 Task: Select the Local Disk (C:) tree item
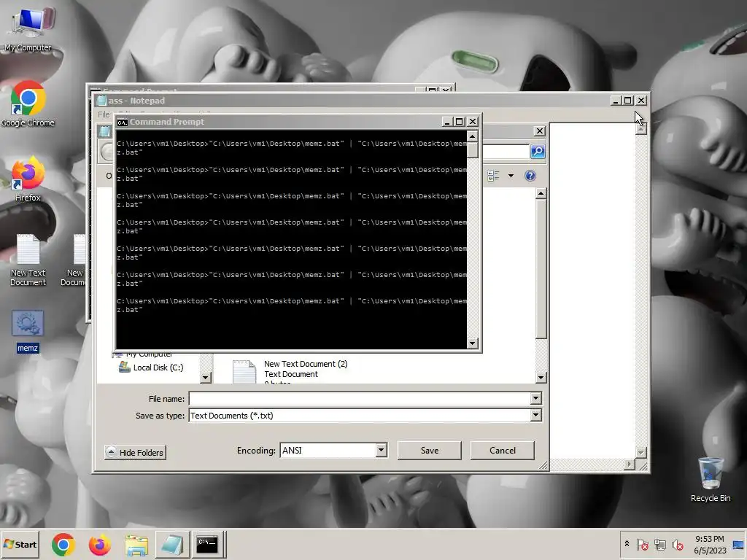pos(158,367)
